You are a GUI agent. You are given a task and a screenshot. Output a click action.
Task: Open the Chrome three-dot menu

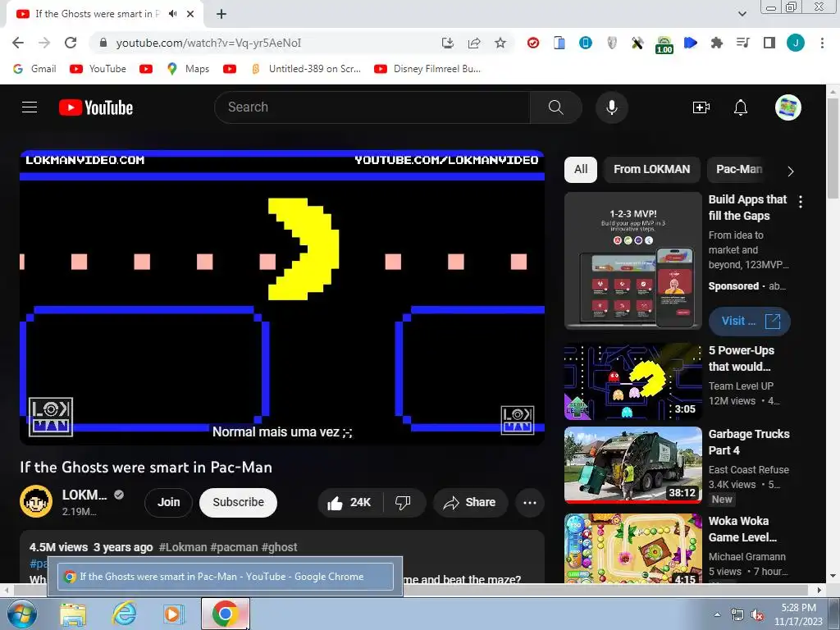tap(822, 43)
